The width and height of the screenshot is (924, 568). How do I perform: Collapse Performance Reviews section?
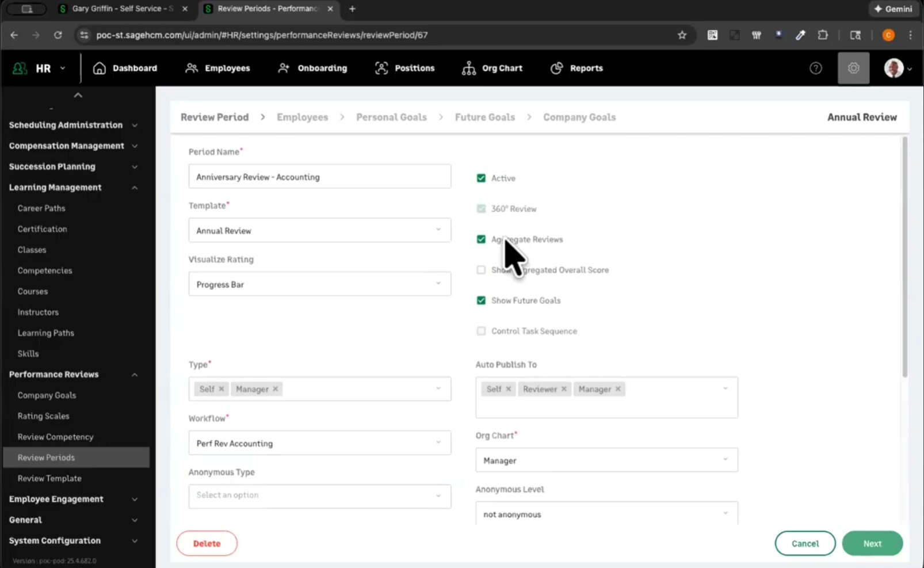[74, 374]
